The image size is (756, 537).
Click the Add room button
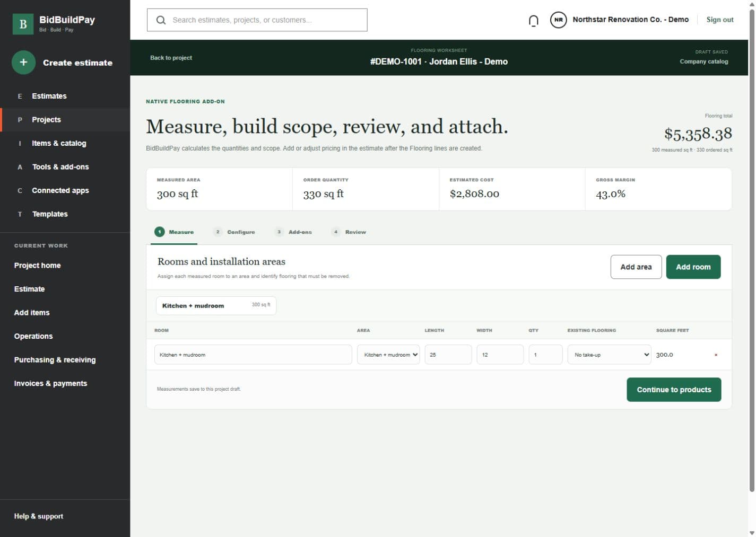pyautogui.click(x=693, y=267)
